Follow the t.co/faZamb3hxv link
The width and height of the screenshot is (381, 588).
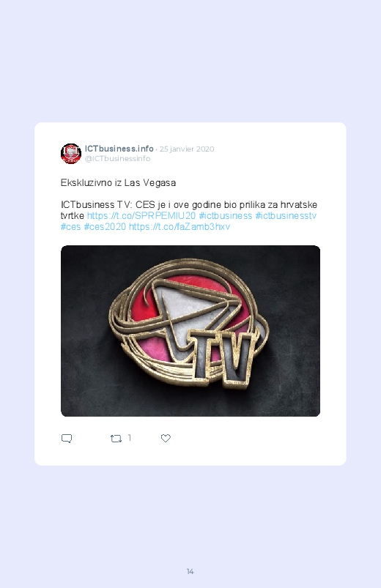tap(180, 226)
